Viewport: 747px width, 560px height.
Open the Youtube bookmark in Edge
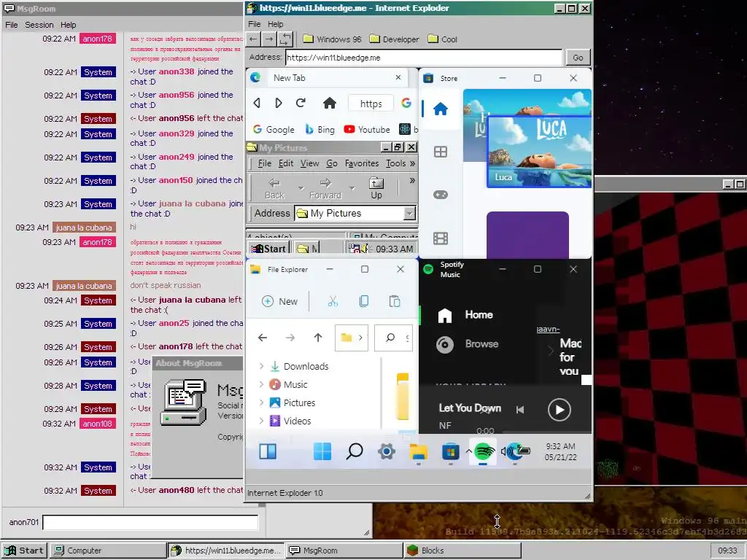[367, 130]
